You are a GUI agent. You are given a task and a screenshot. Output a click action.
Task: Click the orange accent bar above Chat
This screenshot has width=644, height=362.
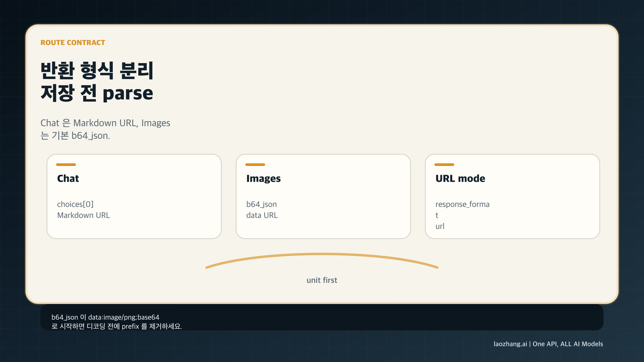66,165
